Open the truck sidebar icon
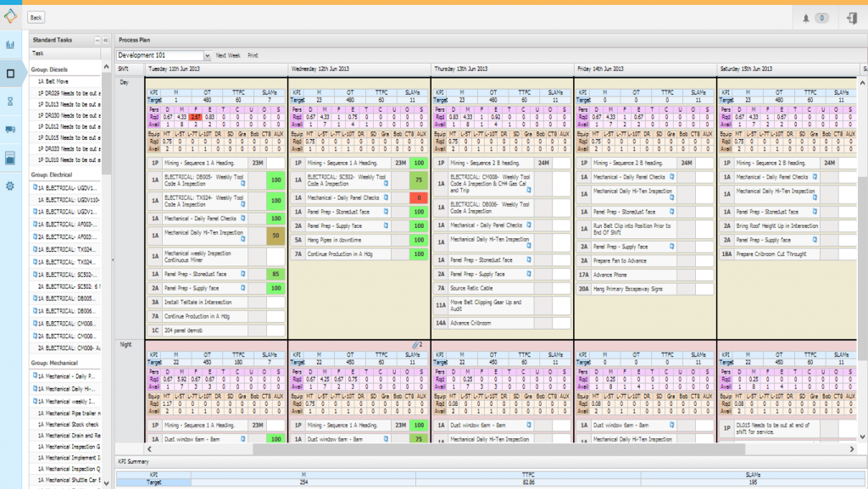The width and height of the screenshot is (868, 489). coord(10,130)
